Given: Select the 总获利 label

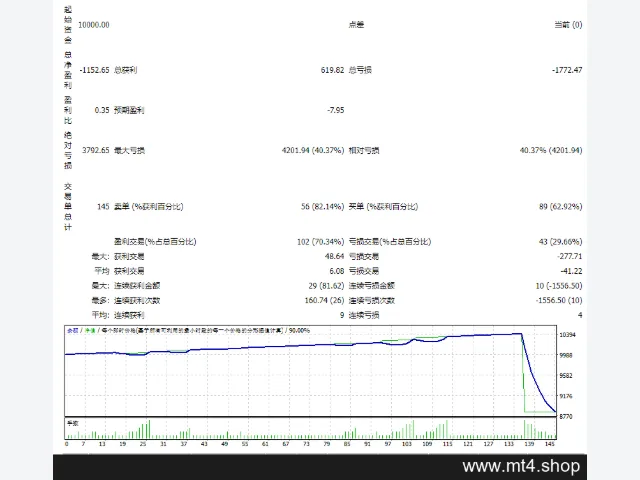Looking at the screenshot, I should pos(126,70).
